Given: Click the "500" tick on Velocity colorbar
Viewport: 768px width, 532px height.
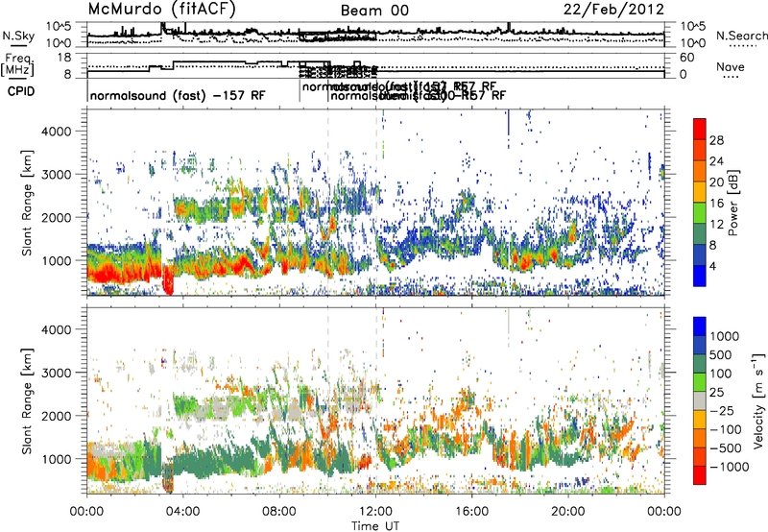Looking at the screenshot, I should point(721,354).
